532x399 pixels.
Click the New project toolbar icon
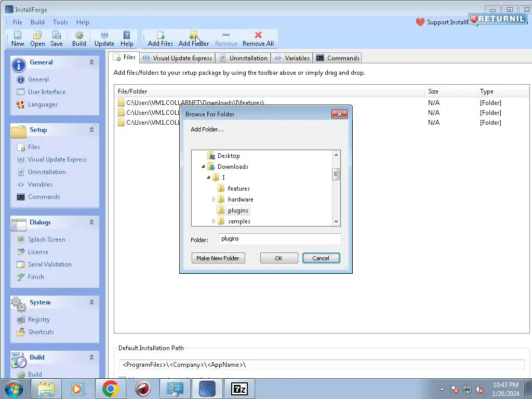[x=18, y=38]
